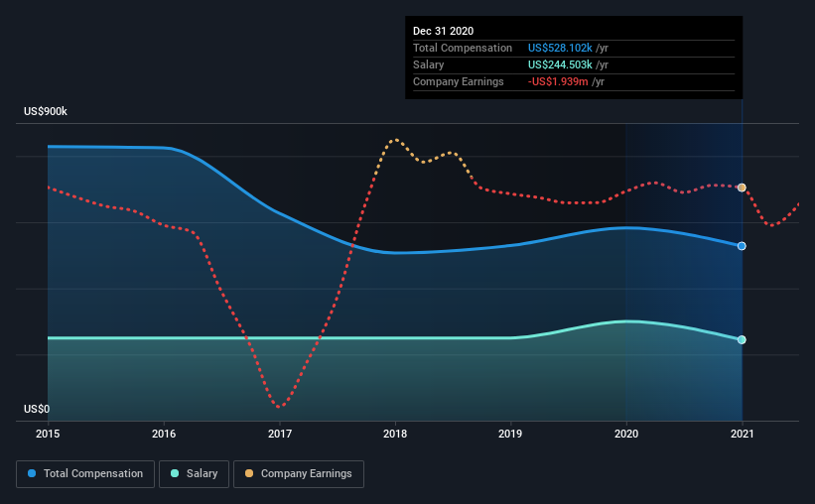815x504 pixels.
Task: Select the 2018 axis label
Action: [x=395, y=434]
